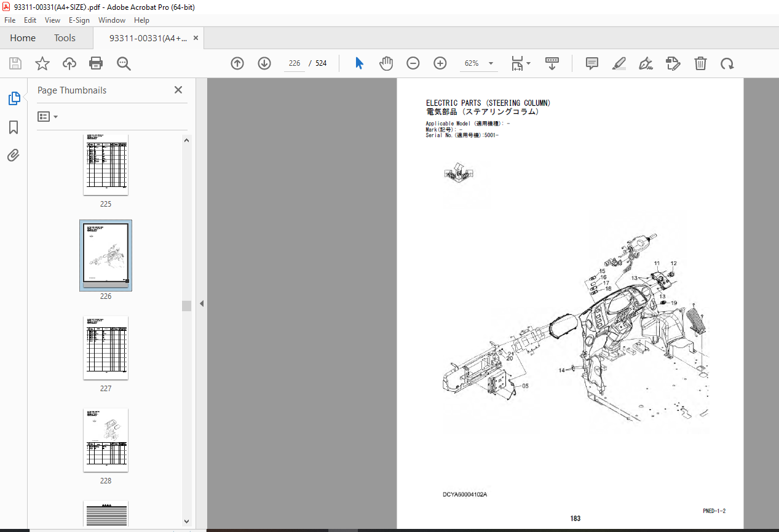Click the DCYA60004102A drawing code
This screenshot has width=779, height=532.
[x=464, y=494]
